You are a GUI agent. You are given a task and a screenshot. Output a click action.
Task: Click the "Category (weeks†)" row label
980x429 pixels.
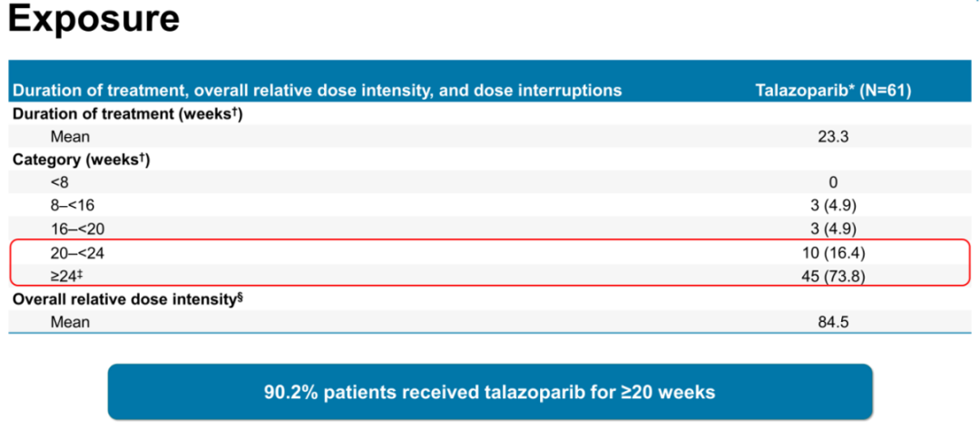[x=81, y=160]
